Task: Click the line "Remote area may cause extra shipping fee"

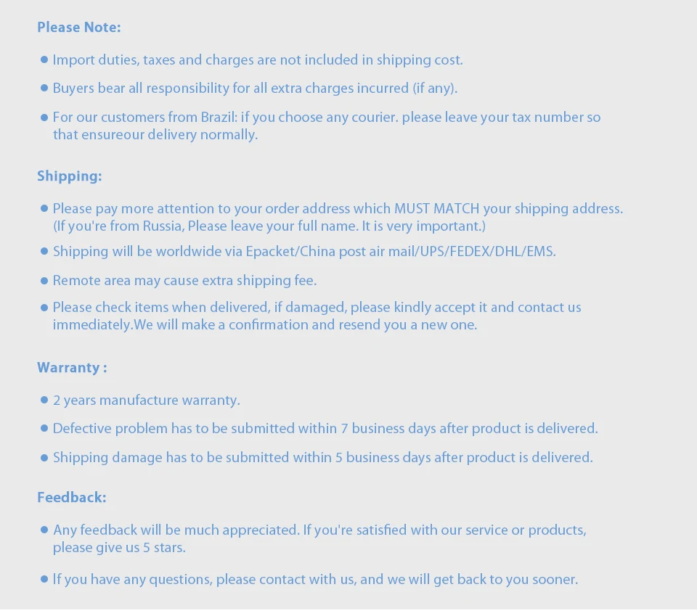Action: (184, 281)
